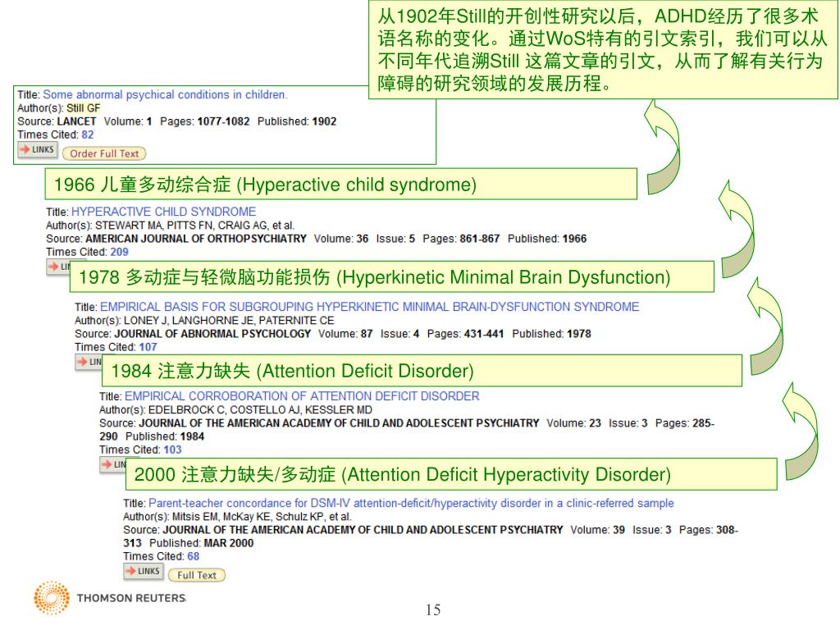Click the LINKS button under the Mitsis record
Viewport: 840px width, 630px height.
(x=143, y=572)
